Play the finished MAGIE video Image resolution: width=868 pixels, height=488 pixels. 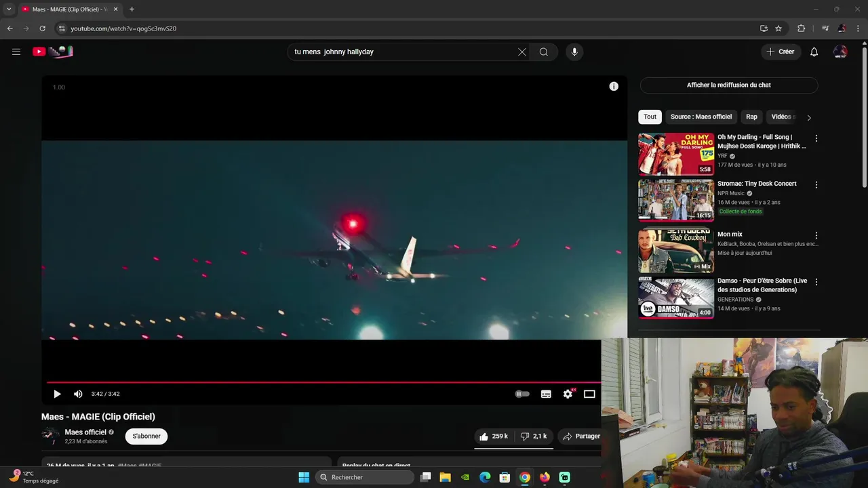pos(57,394)
